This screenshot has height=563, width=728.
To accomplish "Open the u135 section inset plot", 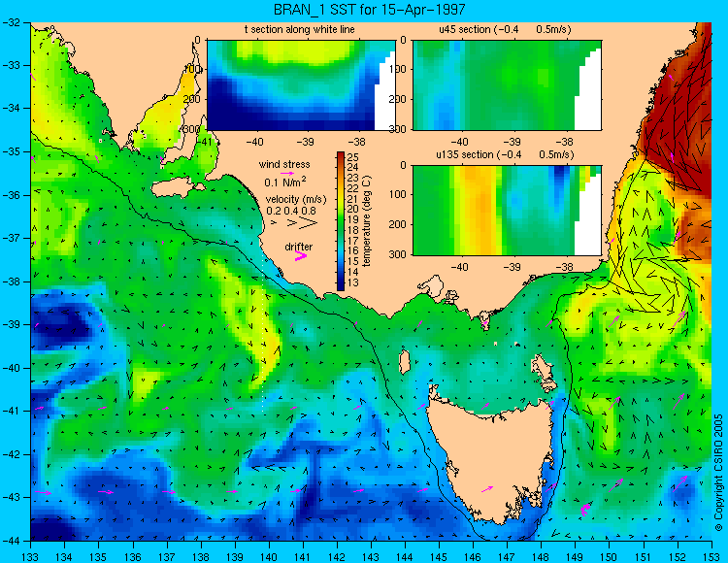I will (x=507, y=211).
